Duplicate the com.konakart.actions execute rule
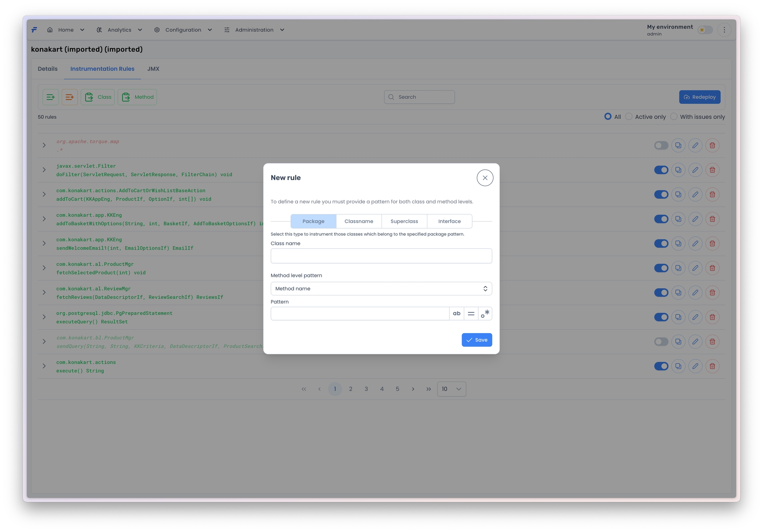The height and width of the screenshot is (532, 763). [x=678, y=366]
